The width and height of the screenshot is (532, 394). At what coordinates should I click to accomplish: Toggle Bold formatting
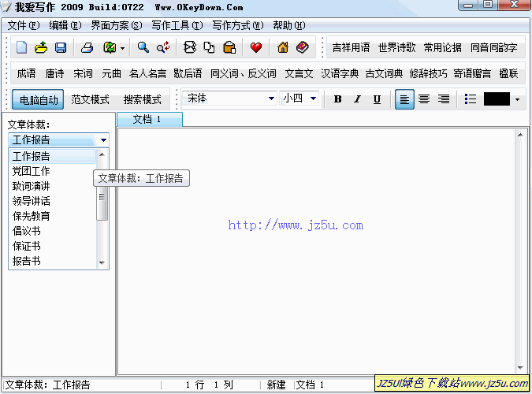[x=338, y=99]
